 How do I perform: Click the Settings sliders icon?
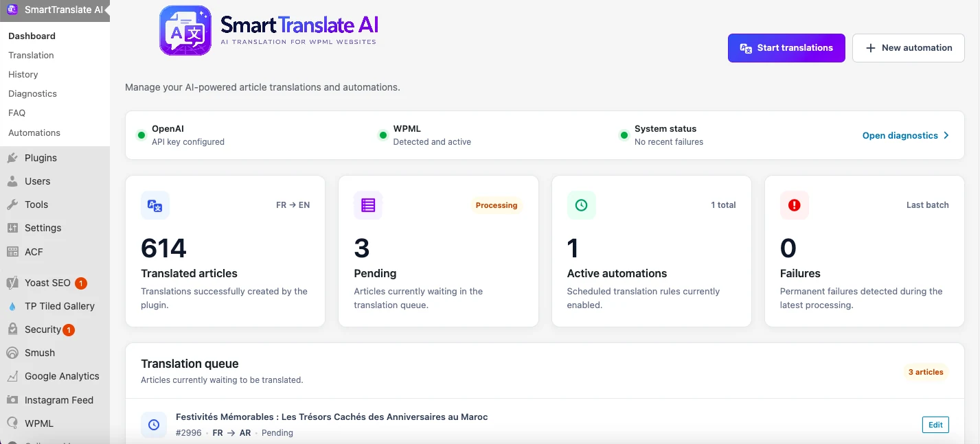pos(12,228)
